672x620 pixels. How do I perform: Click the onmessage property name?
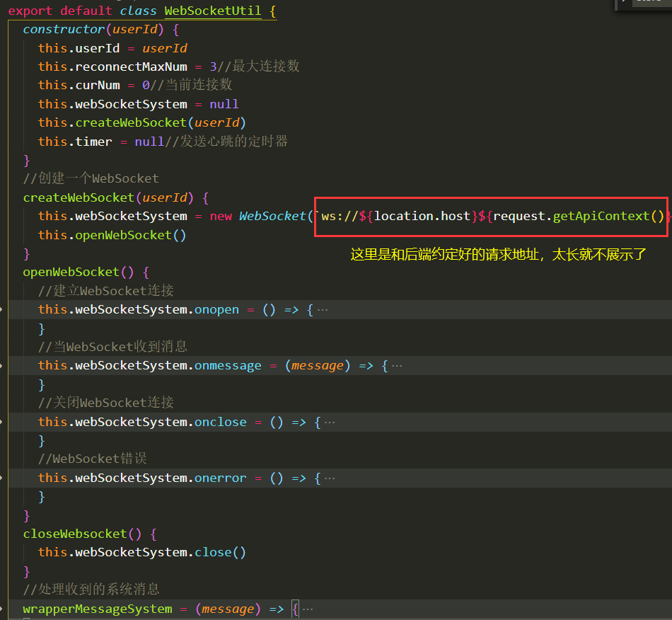[228, 366]
